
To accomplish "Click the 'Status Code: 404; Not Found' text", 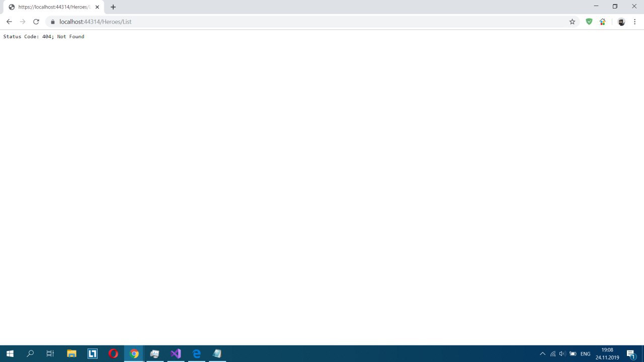I will tap(44, 37).
